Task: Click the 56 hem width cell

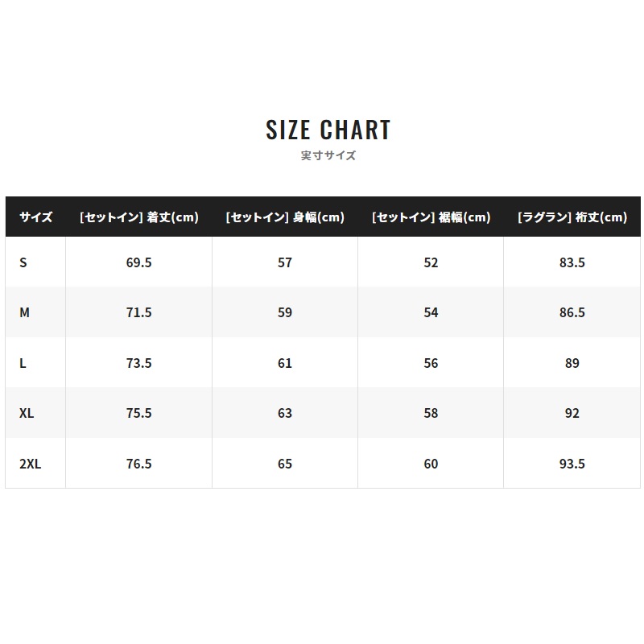Action: [x=431, y=363]
